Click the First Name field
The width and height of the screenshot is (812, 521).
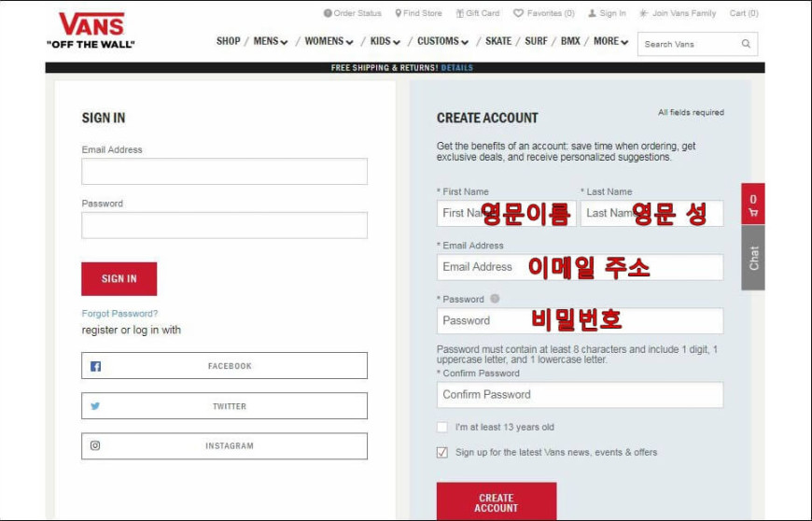tap(506, 214)
